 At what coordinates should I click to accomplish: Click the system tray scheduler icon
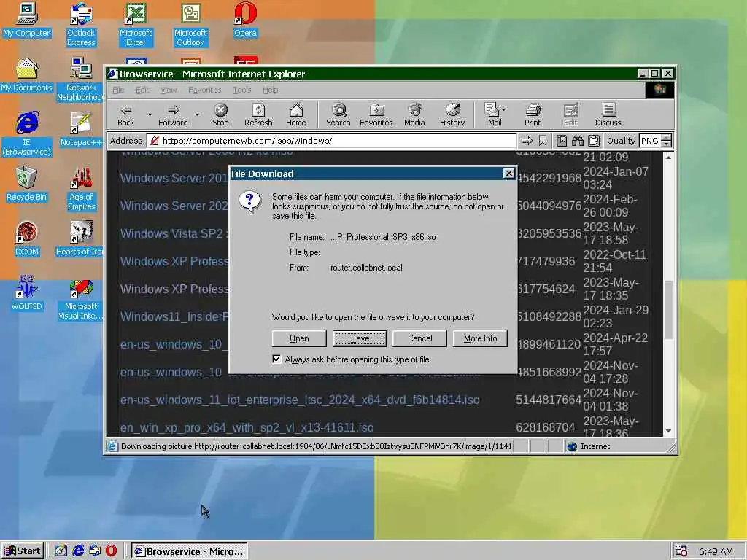[x=681, y=551]
